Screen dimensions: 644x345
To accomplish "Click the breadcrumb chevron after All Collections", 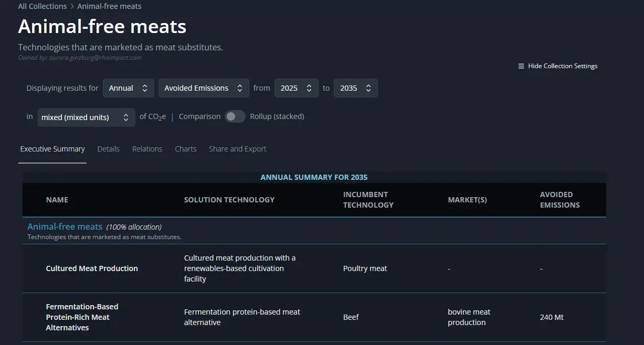I will 72,7.
